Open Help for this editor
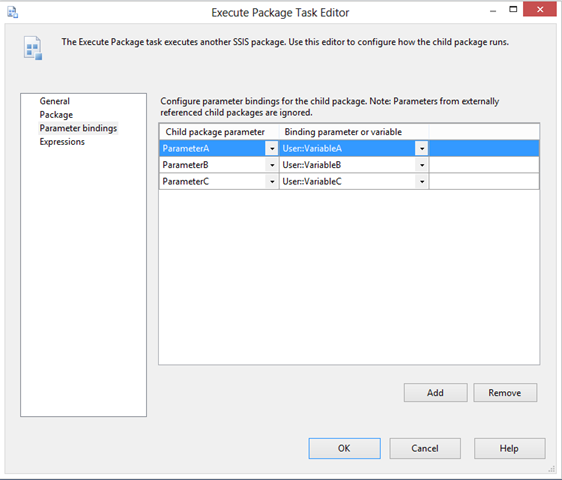562x480 pixels. pos(510,448)
